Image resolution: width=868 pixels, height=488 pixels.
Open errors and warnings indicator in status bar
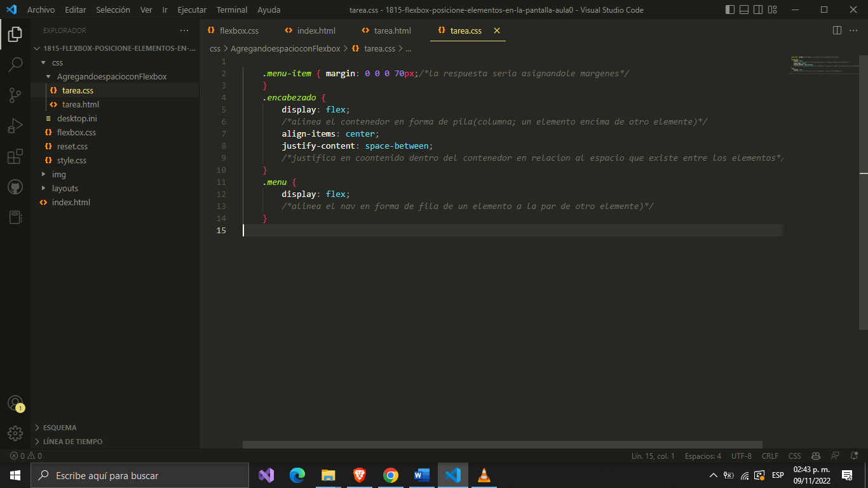(x=26, y=456)
